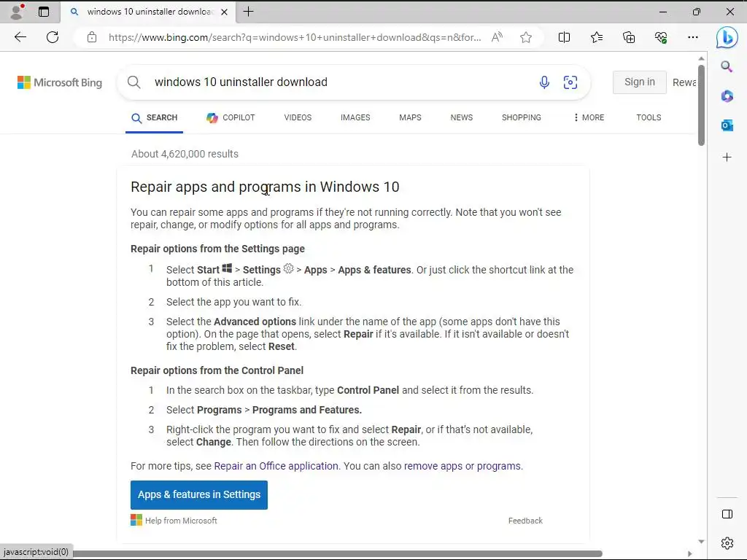Switch to the COPILOT tab

[x=231, y=117]
